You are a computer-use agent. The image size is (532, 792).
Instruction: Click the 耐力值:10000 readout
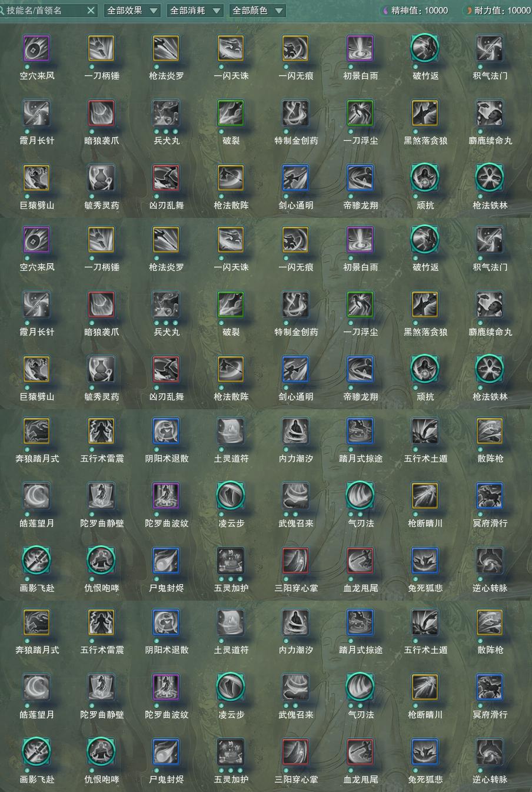pos(497,11)
